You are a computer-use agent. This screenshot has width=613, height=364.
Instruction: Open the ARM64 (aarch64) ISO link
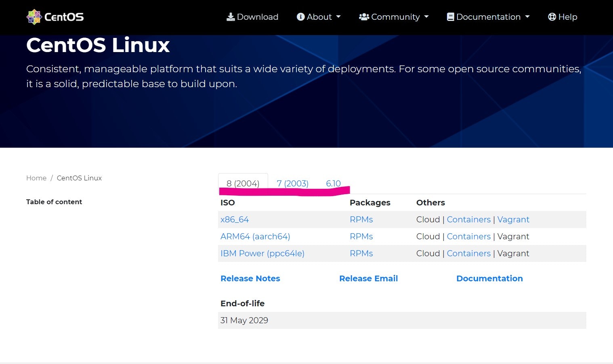(255, 236)
